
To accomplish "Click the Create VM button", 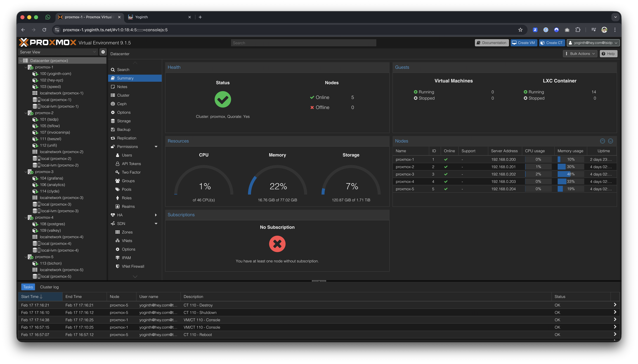I will (524, 43).
